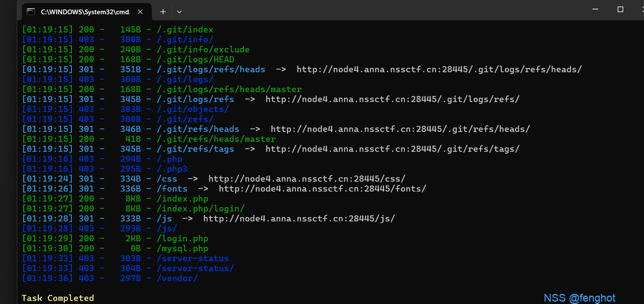This screenshot has width=644, height=304.
Task: Maximize the terminal window
Action: tap(620, 10)
